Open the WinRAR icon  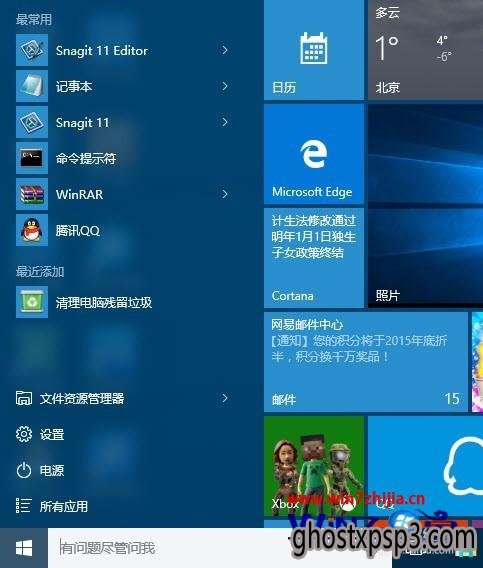32,194
